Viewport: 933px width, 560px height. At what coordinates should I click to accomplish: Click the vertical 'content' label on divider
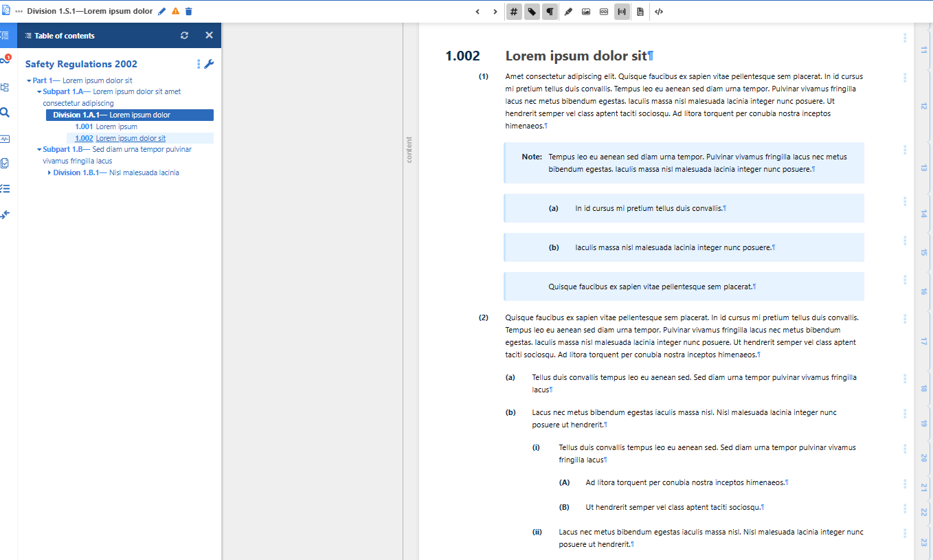pyautogui.click(x=409, y=149)
